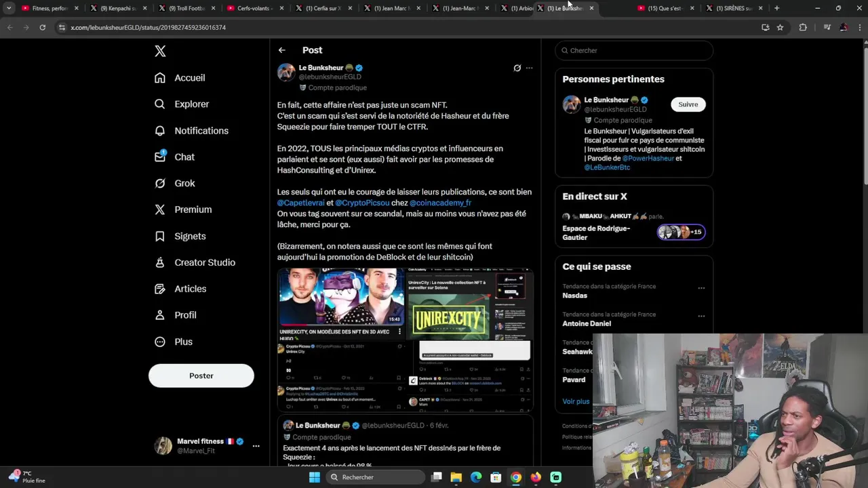
Task: Open the quoted Le Bunksheur post from 6 févr.
Action: tap(406, 442)
